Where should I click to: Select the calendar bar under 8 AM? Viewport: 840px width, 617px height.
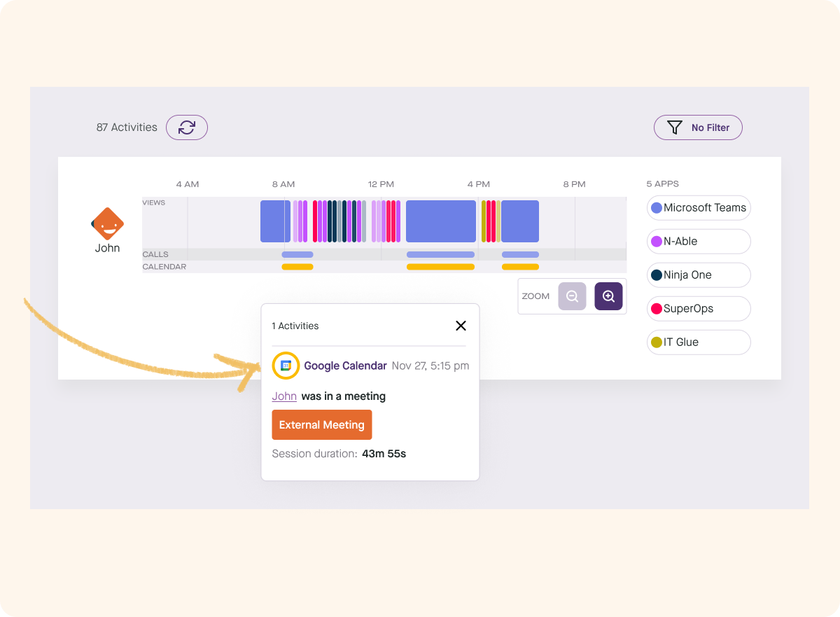(x=297, y=267)
